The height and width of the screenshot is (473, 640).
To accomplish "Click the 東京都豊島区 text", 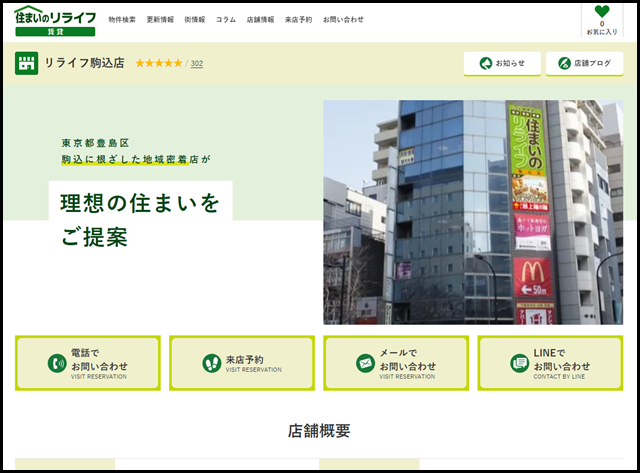I will point(96,143).
